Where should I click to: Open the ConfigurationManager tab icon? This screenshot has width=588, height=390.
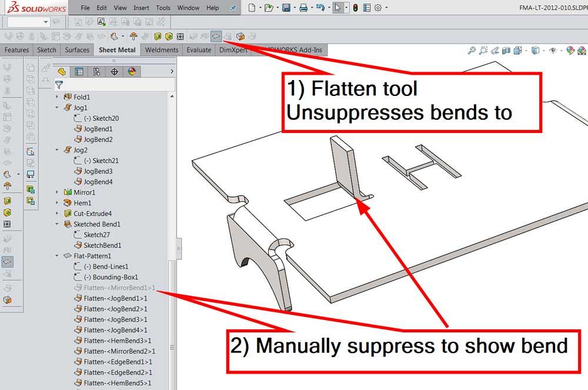(x=96, y=72)
